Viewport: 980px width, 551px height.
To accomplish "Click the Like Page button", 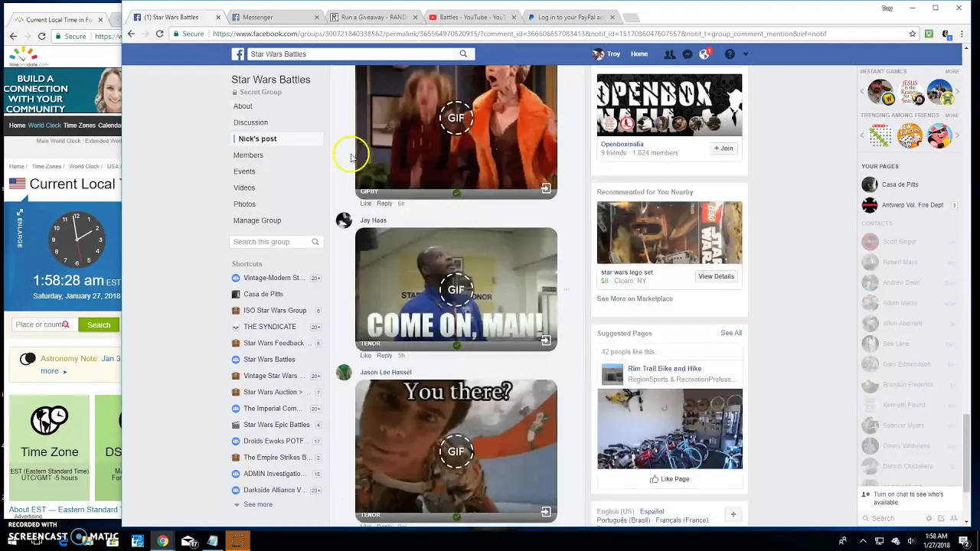I will pyautogui.click(x=670, y=479).
